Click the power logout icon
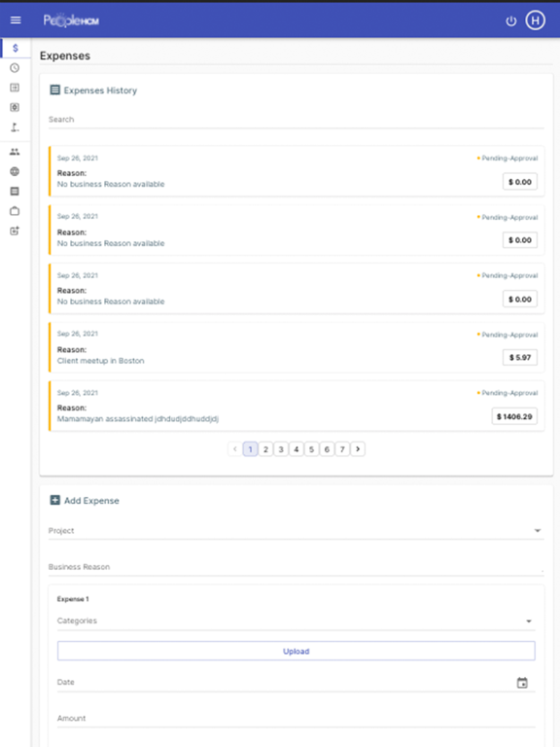The image size is (560, 747). click(x=511, y=21)
